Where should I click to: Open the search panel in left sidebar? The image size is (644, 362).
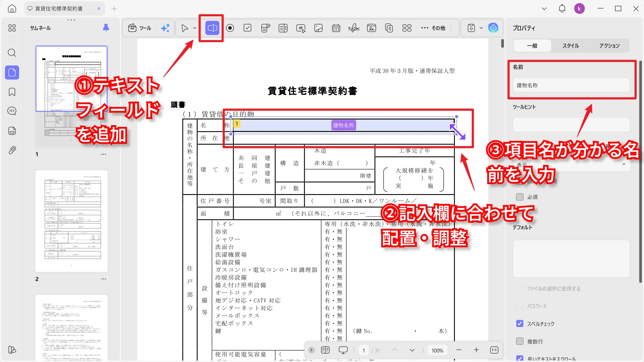tap(12, 53)
